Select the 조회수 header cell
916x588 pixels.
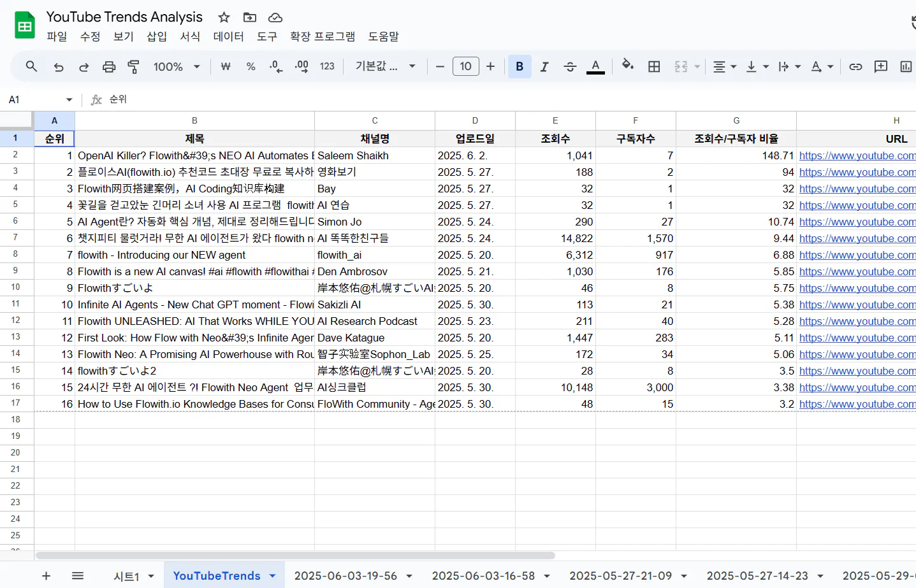555,139
